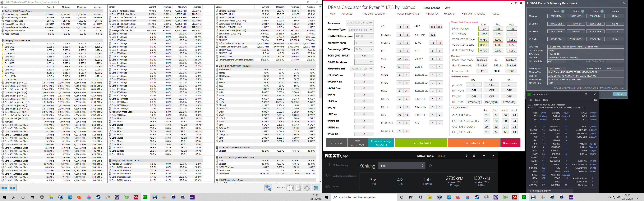The height and width of the screenshot is (201, 644).
Task: Click AIDA64 Read info icon
Action: [563, 11]
